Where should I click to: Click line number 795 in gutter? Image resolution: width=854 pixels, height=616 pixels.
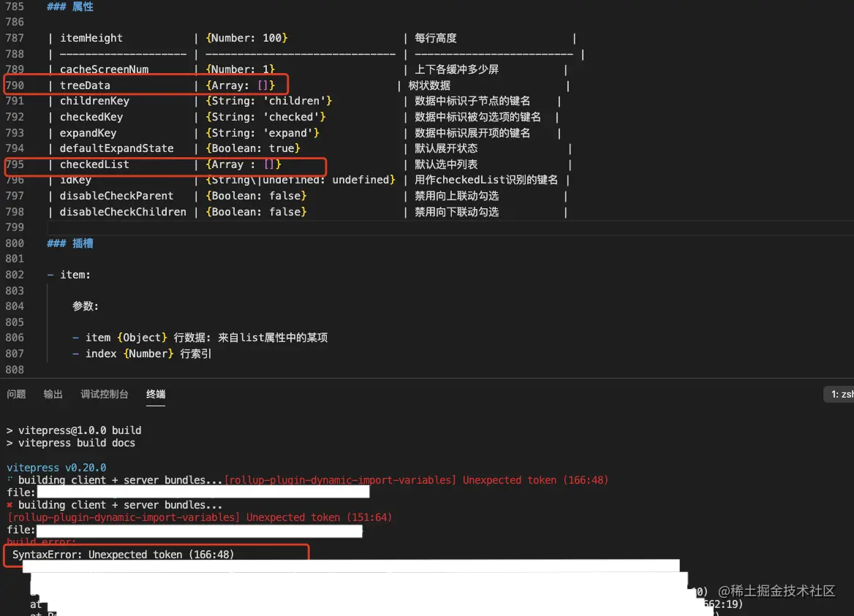point(15,164)
